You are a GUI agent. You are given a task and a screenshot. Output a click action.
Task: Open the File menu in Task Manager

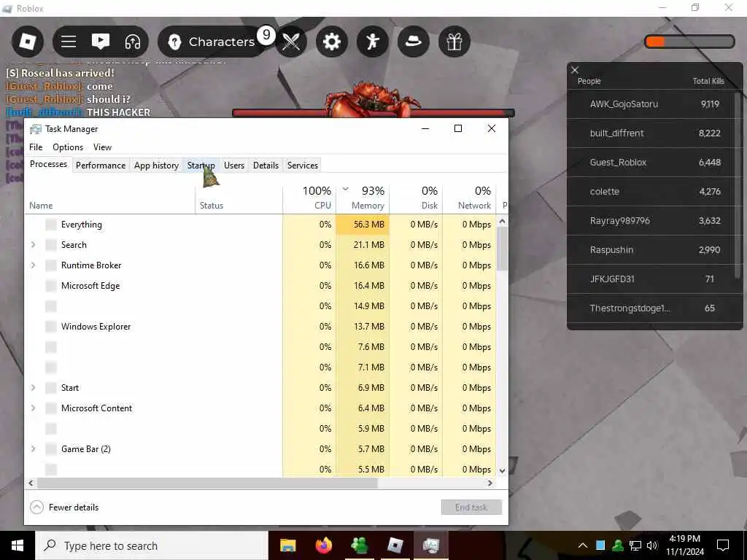pyautogui.click(x=36, y=147)
